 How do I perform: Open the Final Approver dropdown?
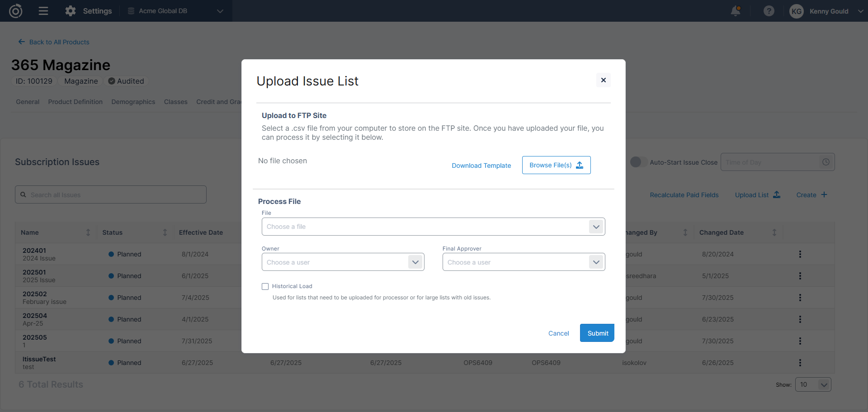click(596, 262)
